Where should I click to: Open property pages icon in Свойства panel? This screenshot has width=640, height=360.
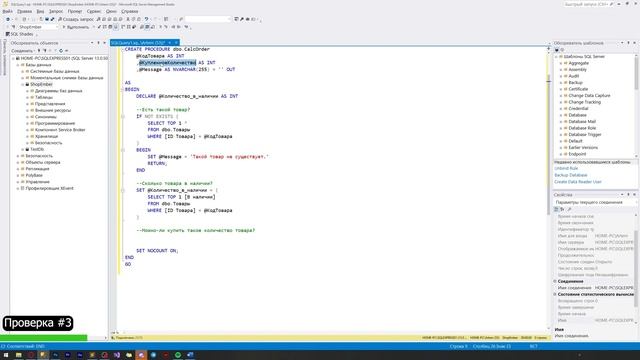(569, 209)
